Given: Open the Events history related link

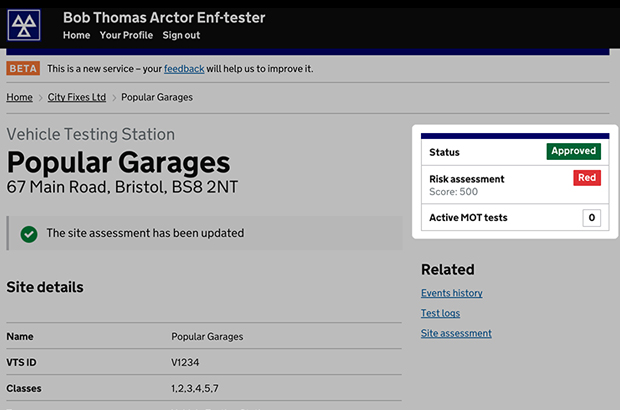Looking at the screenshot, I should coord(452,293).
